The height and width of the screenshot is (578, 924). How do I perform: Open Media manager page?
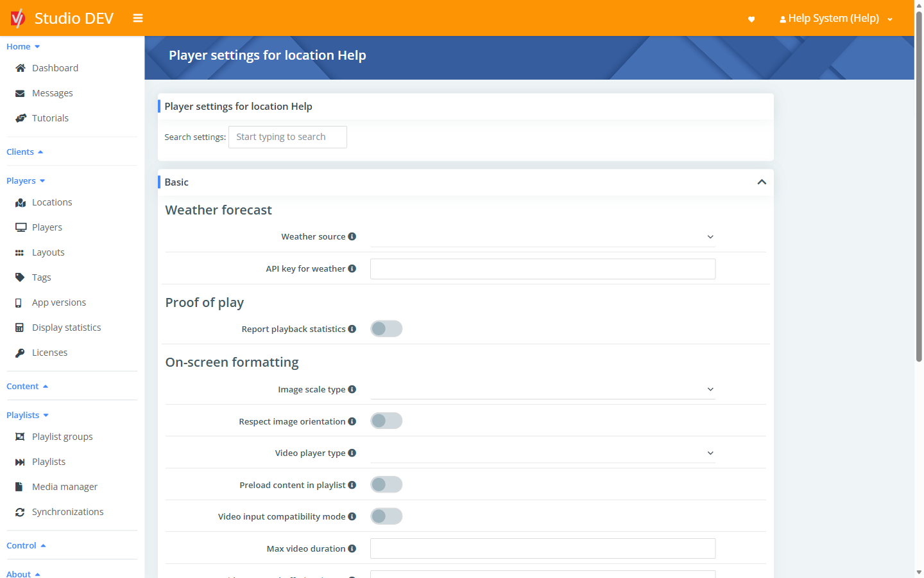[65, 487]
